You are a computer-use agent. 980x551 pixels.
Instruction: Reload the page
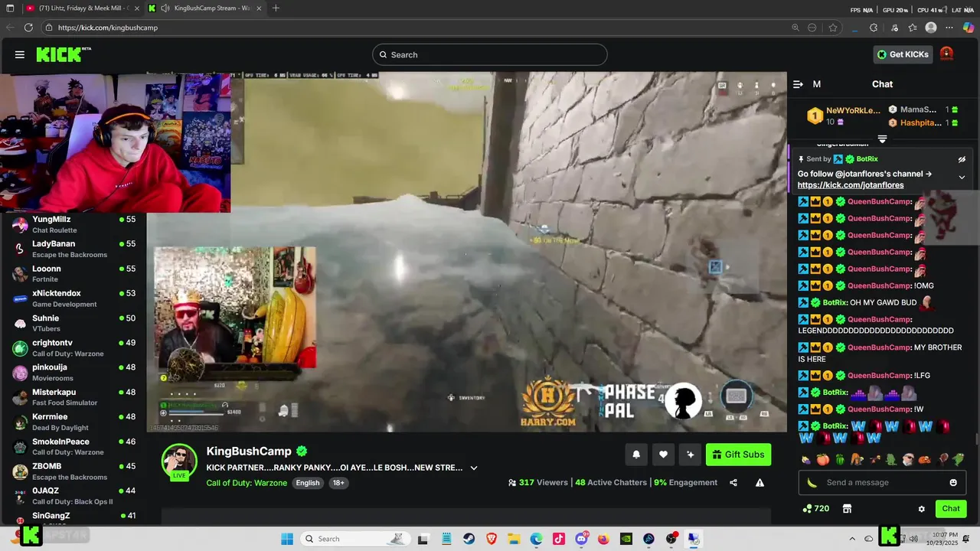coord(28,28)
